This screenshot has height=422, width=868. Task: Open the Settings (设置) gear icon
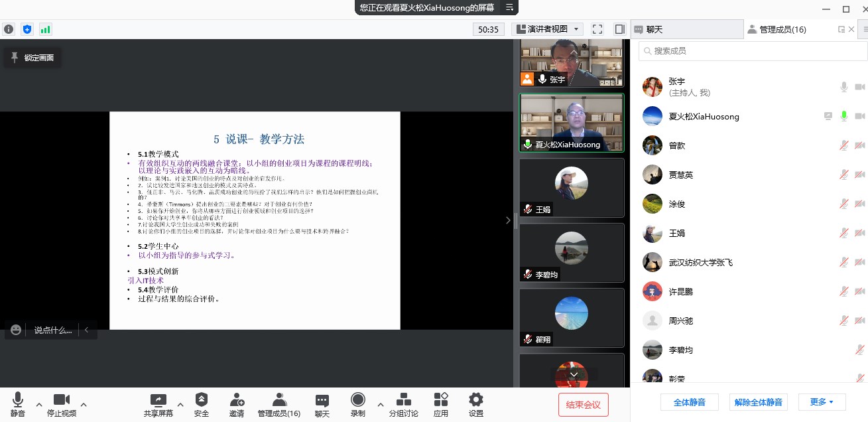tap(476, 400)
